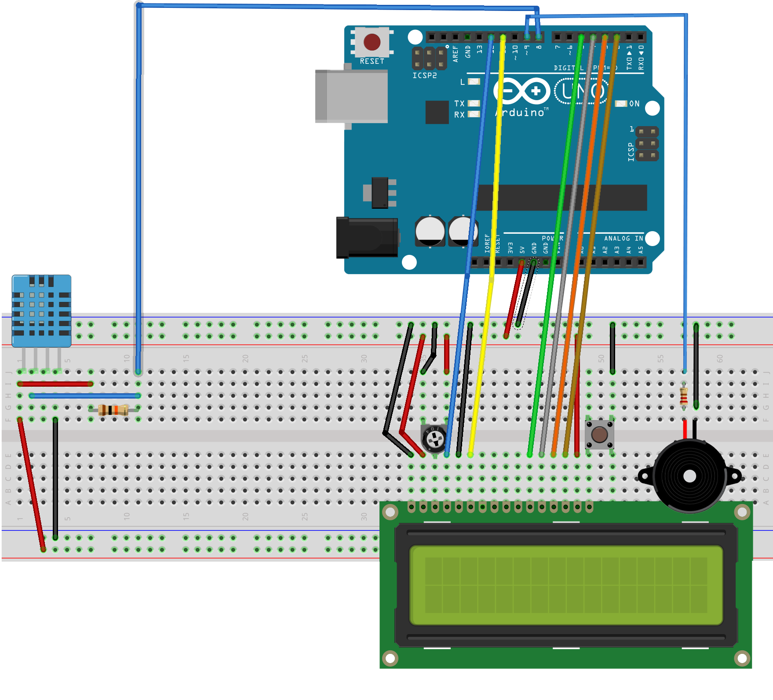Select the long black ATmega microcontroller chip
The image size is (773, 700).
click(x=562, y=198)
